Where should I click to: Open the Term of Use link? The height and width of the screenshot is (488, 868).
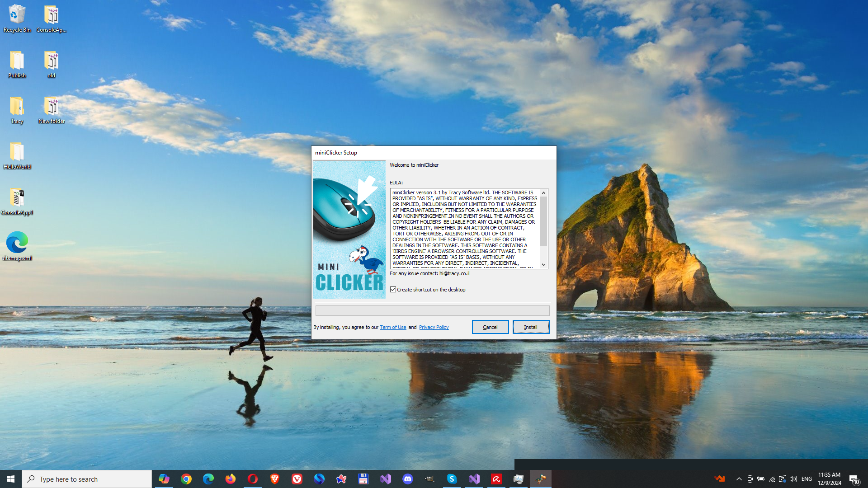pyautogui.click(x=392, y=327)
